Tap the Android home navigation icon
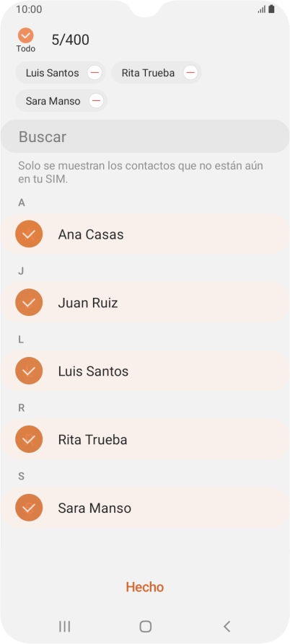Image resolution: width=290 pixels, height=644 pixels. coord(146,627)
